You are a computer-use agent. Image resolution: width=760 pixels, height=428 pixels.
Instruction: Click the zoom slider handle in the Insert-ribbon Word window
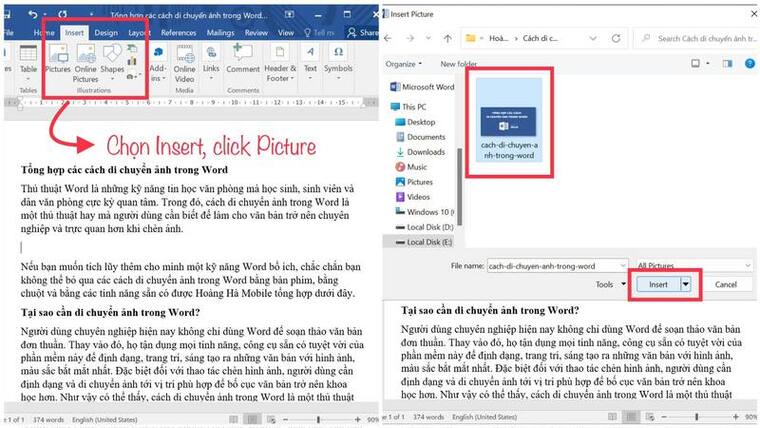[318, 419]
